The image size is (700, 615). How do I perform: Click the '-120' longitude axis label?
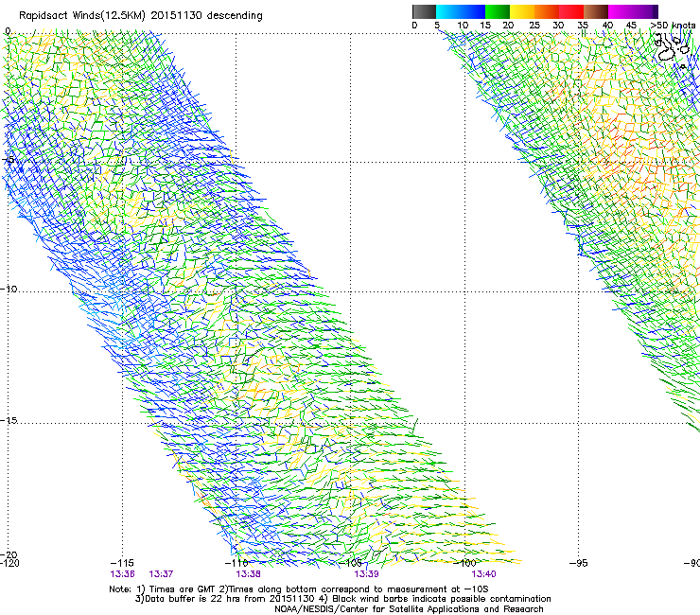(x=9, y=563)
